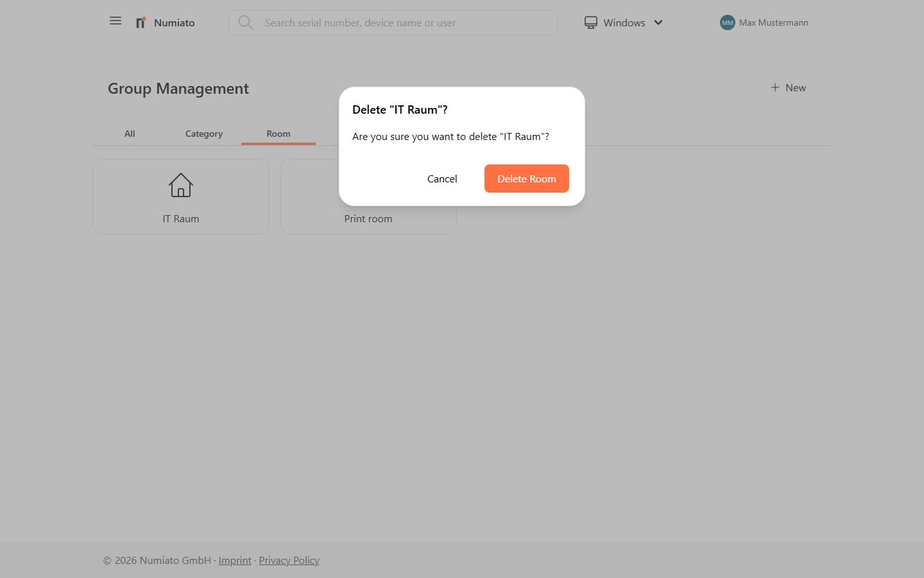Click the house icon for IT Raum
Screen dimensions: 924x578
pos(181,186)
